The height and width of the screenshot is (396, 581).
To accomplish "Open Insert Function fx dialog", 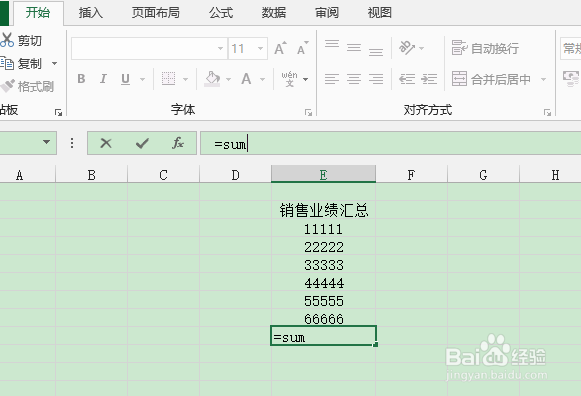I will 178,143.
